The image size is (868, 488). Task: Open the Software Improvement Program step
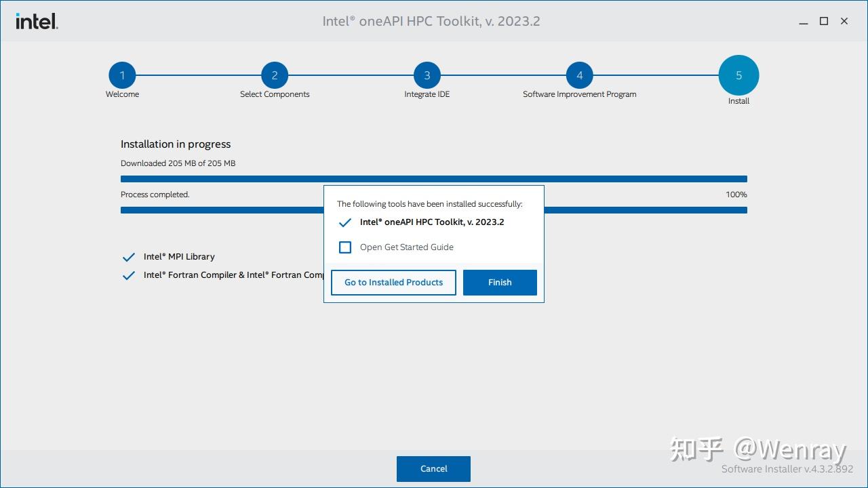(579, 75)
